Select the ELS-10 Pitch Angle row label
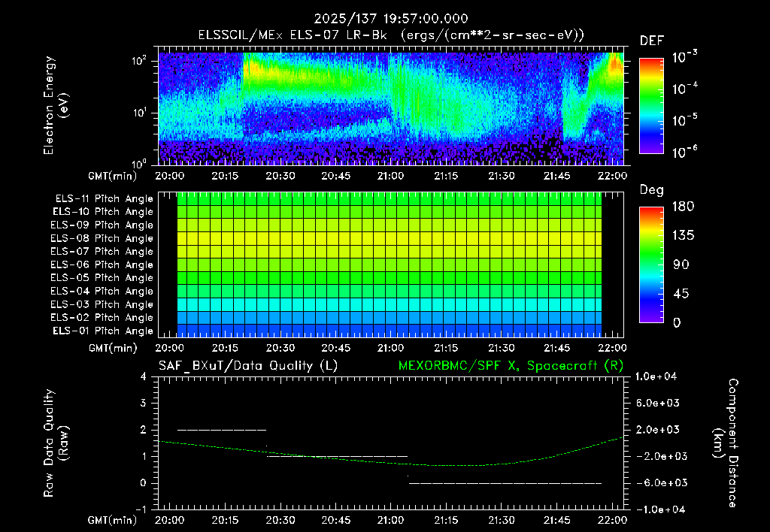Image resolution: width=770 pixels, height=532 pixels. pyautogui.click(x=103, y=212)
